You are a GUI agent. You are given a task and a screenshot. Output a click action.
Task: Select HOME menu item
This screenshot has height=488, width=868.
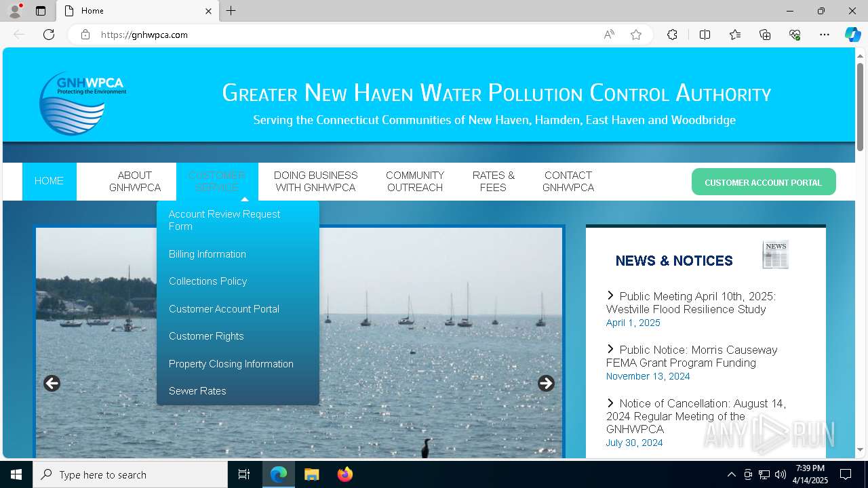click(49, 182)
